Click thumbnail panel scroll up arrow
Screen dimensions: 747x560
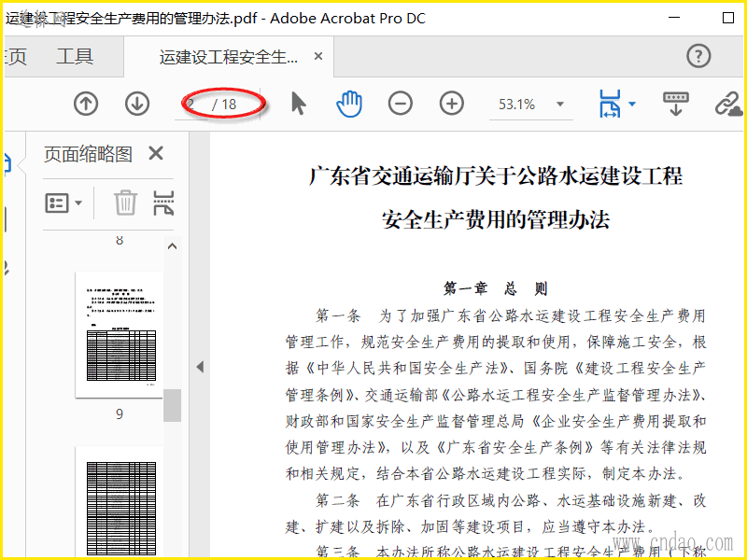point(173,246)
